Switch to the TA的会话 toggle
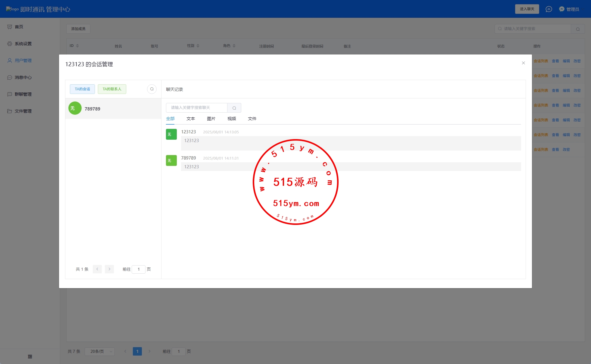Viewport: 591px width, 364px height. 82,89
